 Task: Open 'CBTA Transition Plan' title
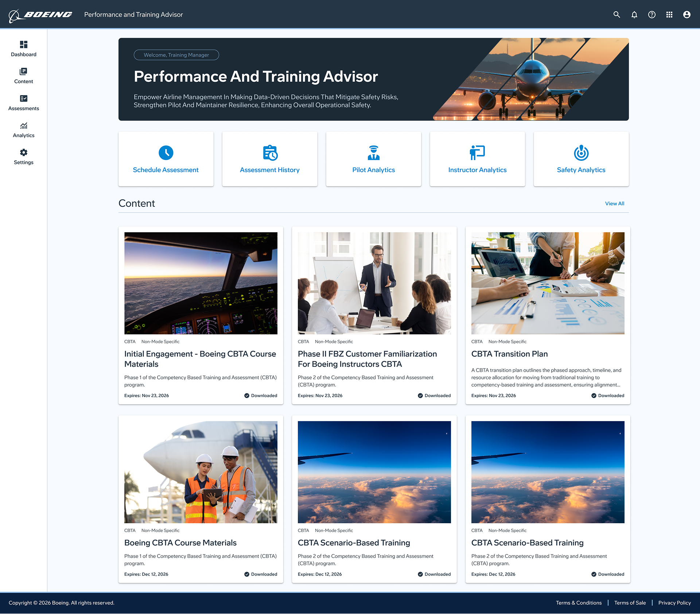(509, 354)
